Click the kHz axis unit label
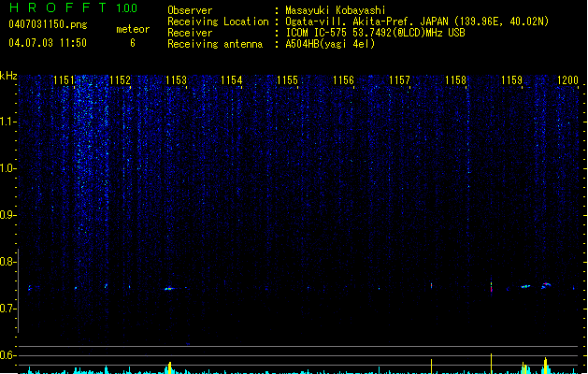The image size is (588, 374). point(8,76)
